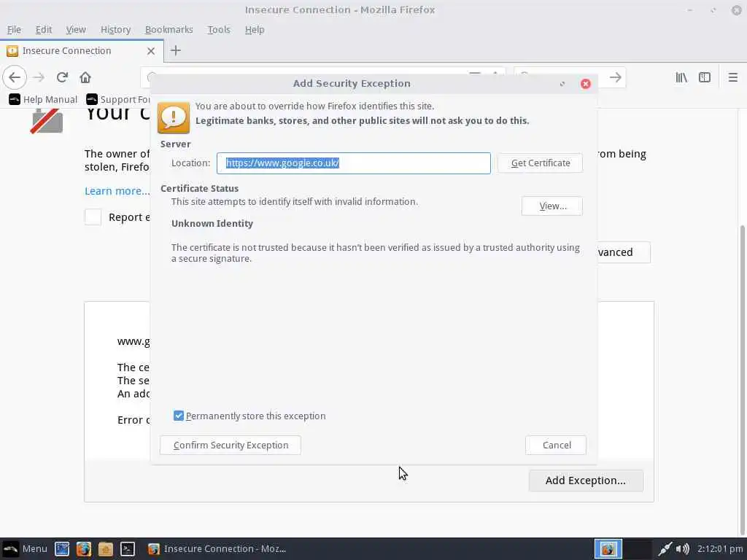Click View... certificate button
This screenshot has height=560, width=747.
click(552, 206)
